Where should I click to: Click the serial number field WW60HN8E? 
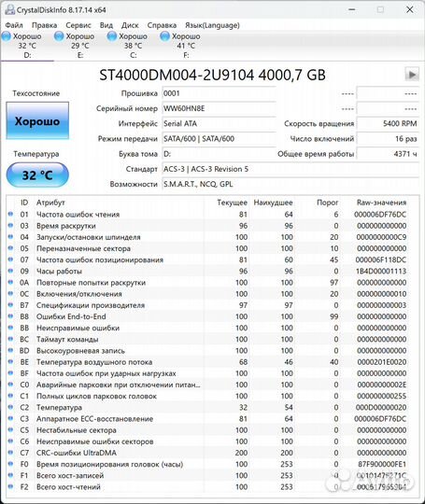click(x=220, y=108)
